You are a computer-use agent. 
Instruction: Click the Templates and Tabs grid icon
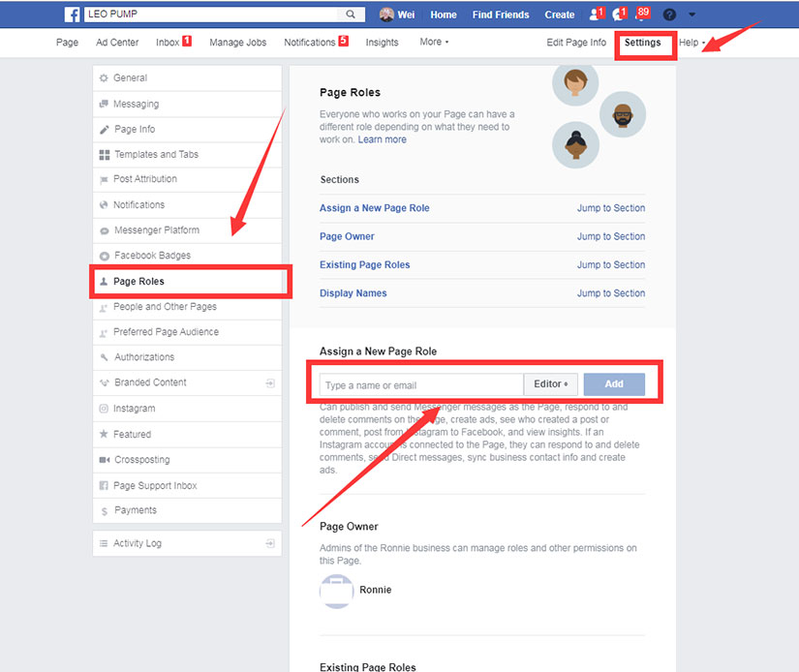[x=105, y=155]
